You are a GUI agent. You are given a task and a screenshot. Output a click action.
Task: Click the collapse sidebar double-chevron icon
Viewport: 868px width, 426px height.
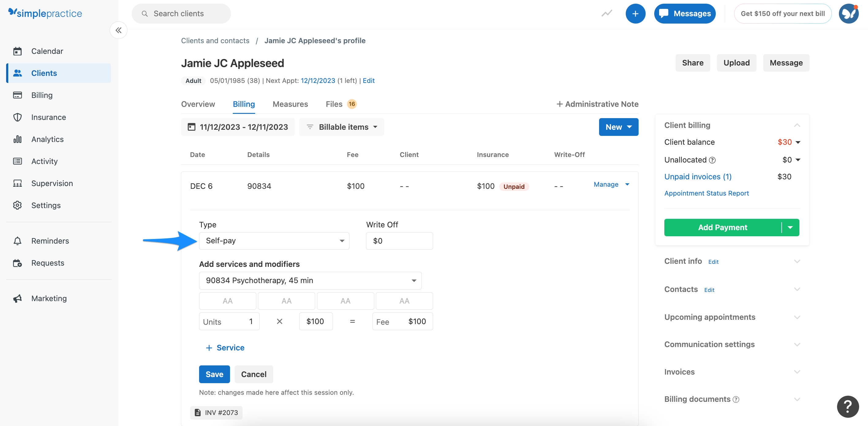(118, 30)
